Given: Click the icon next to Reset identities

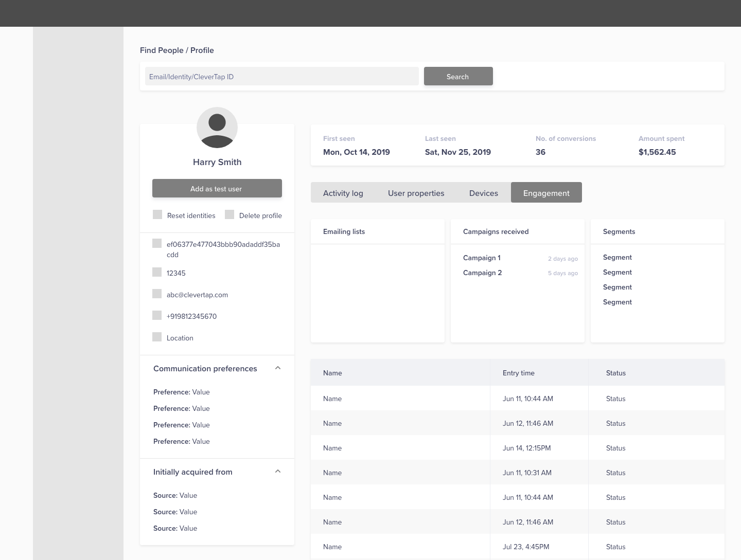Looking at the screenshot, I should click(x=157, y=214).
